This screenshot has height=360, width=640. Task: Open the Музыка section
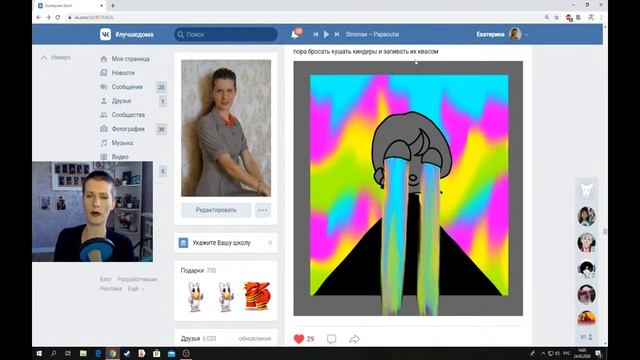(x=122, y=143)
